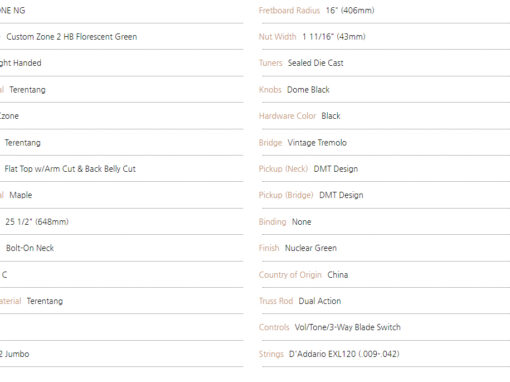Click the Maple material value
The image size is (510, 382).
click(x=21, y=195)
